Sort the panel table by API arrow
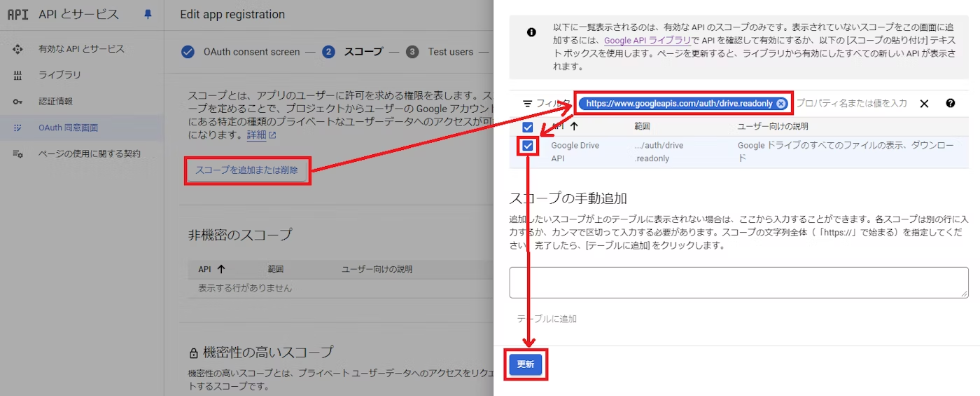The height and width of the screenshot is (396, 980). [575, 127]
